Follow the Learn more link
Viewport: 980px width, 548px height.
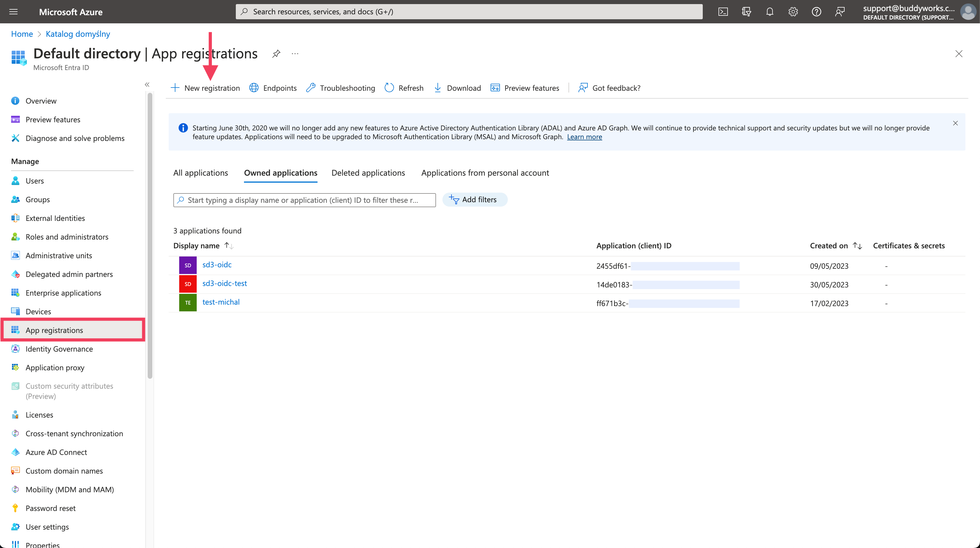pyautogui.click(x=584, y=137)
